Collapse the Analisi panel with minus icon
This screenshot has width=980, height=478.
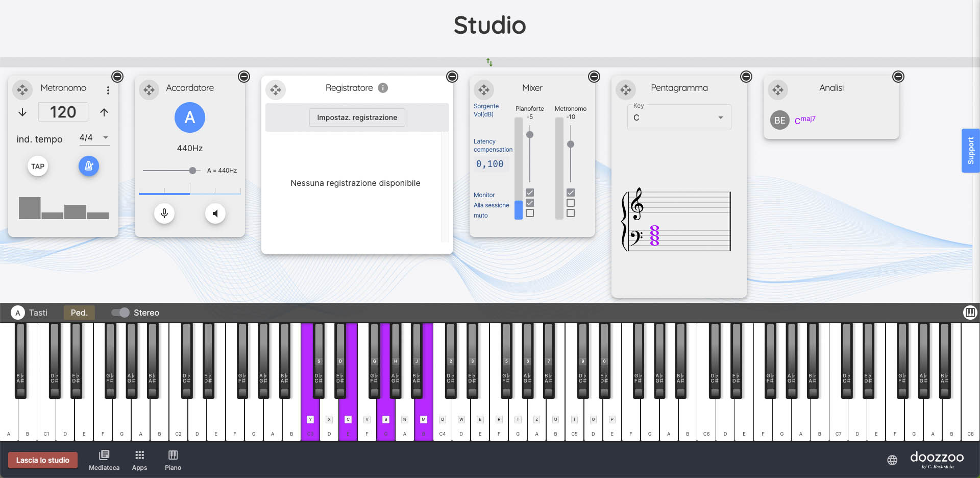(x=898, y=77)
